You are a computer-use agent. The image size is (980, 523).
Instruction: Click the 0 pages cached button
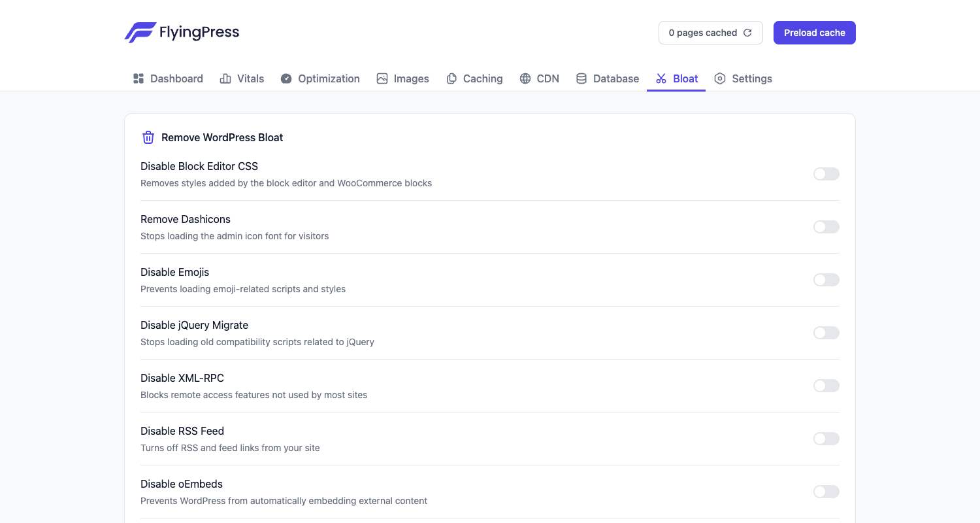(x=711, y=33)
